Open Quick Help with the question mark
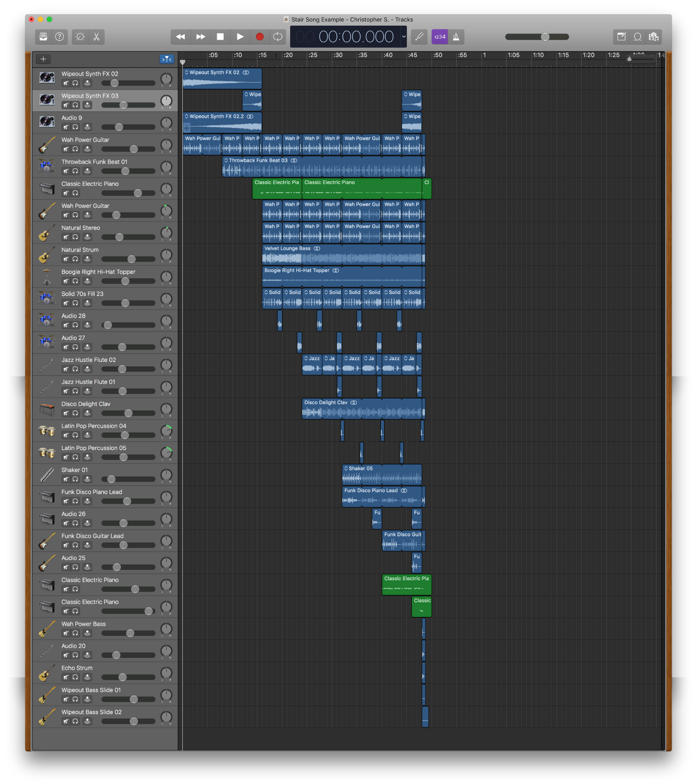Image resolution: width=697 pixels, height=784 pixels. point(59,37)
